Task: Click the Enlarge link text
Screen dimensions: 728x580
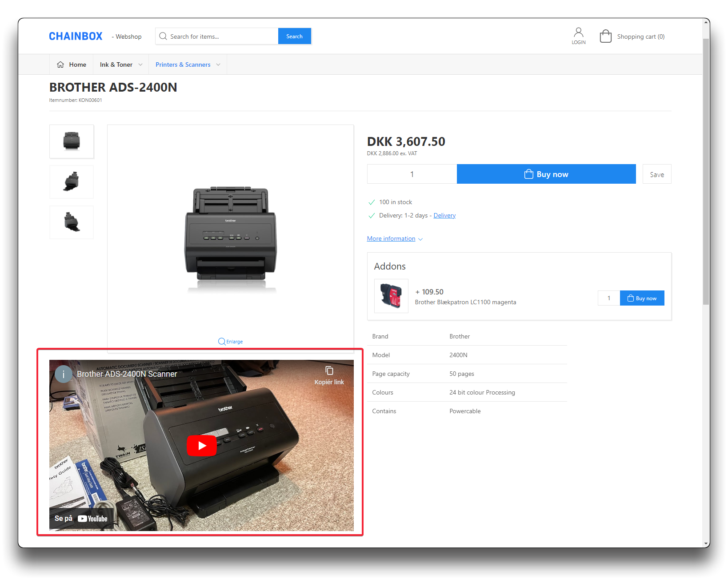Action: tap(235, 342)
